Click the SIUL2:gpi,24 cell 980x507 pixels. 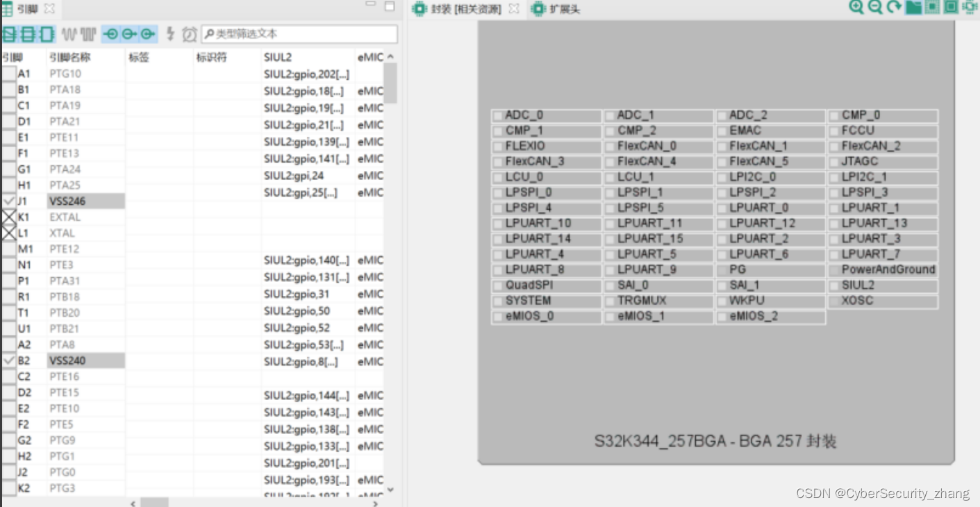point(308,176)
